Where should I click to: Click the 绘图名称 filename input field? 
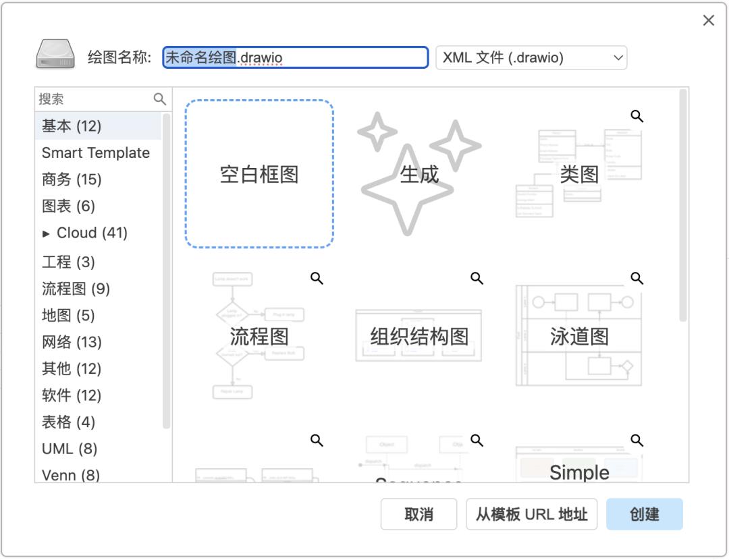[295, 57]
